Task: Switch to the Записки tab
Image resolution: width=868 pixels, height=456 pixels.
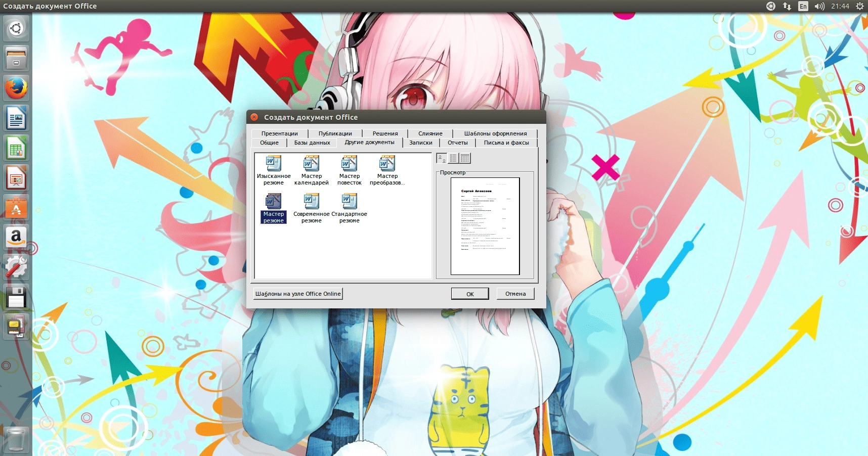Action: coord(421,143)
